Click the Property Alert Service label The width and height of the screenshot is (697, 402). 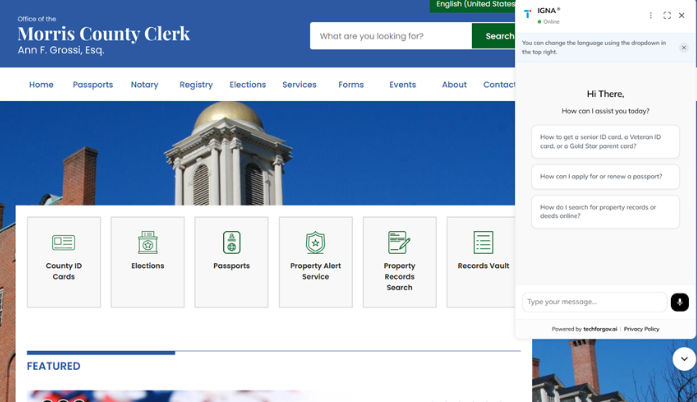(x=316, y=271)
